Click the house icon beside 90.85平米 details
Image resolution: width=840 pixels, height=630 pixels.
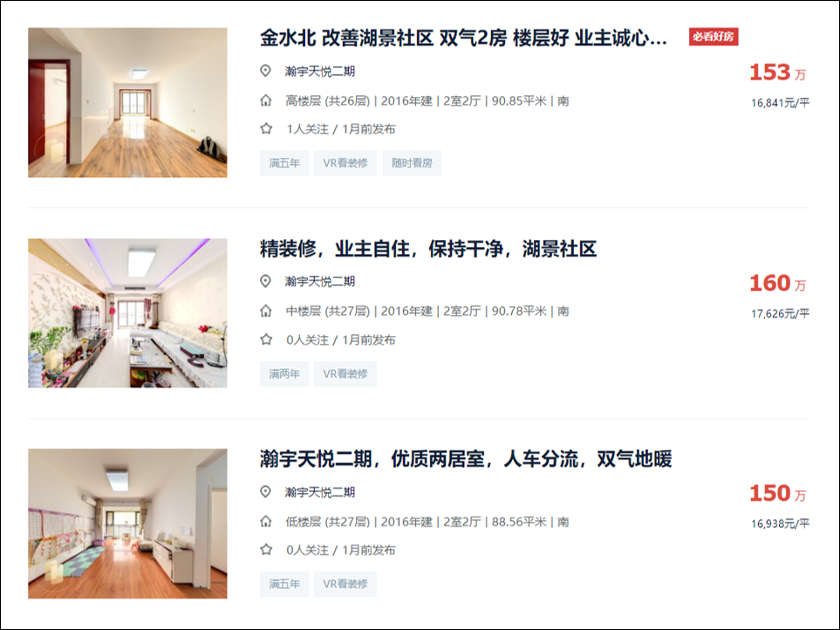pos(266,100)
